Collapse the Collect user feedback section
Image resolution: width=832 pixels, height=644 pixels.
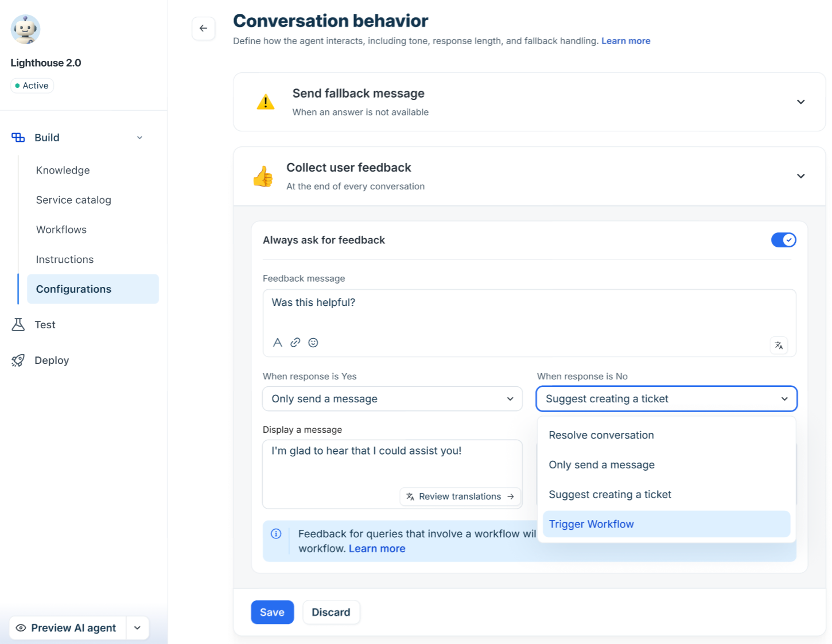(801, 176)
